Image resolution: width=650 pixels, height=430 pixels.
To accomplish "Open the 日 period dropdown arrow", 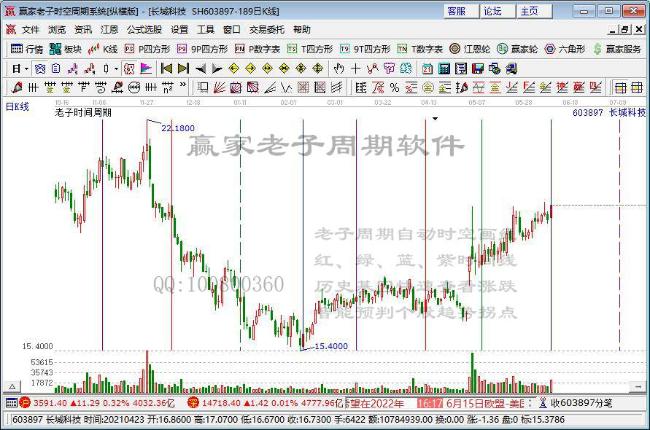I will (27, 69).
